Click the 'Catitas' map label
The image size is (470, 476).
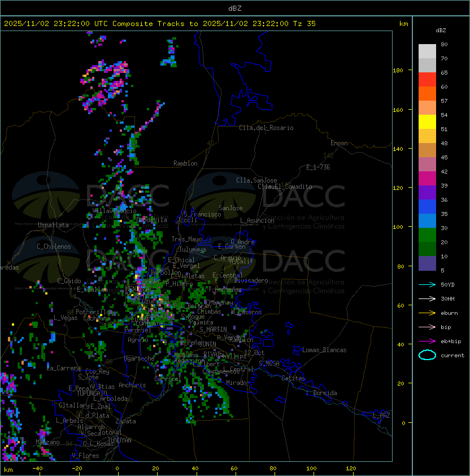[293, 378]
